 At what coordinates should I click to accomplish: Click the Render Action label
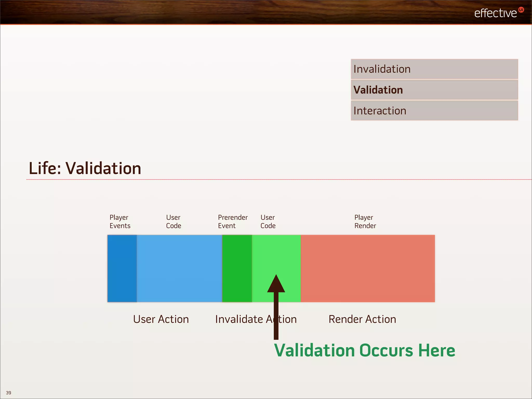click(362, 319)
